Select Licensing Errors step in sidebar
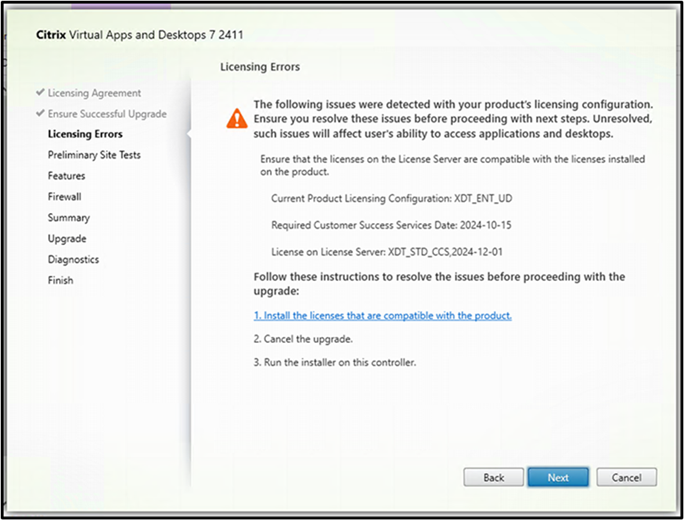Image resolution: width=684 pixels, height=520 pixels. (x=85, y=134)
